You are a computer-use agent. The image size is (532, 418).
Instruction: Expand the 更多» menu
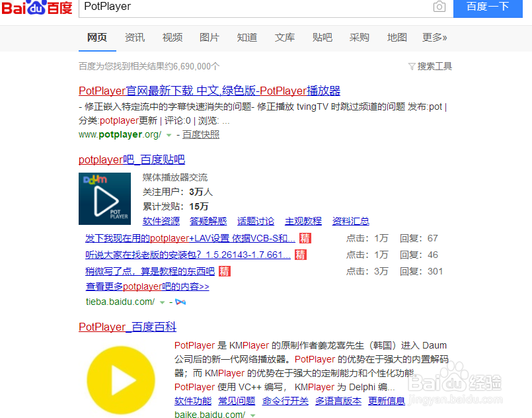pos(435,37)
